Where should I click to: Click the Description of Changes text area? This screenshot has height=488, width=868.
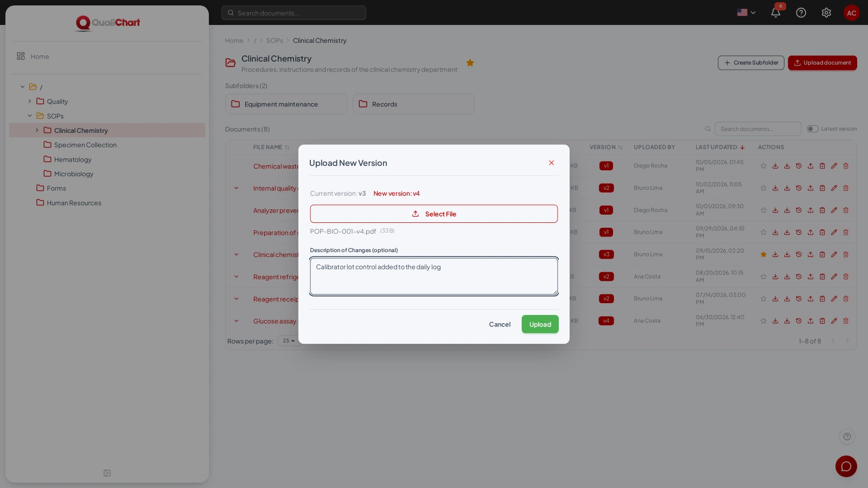(x=434, y=277)
